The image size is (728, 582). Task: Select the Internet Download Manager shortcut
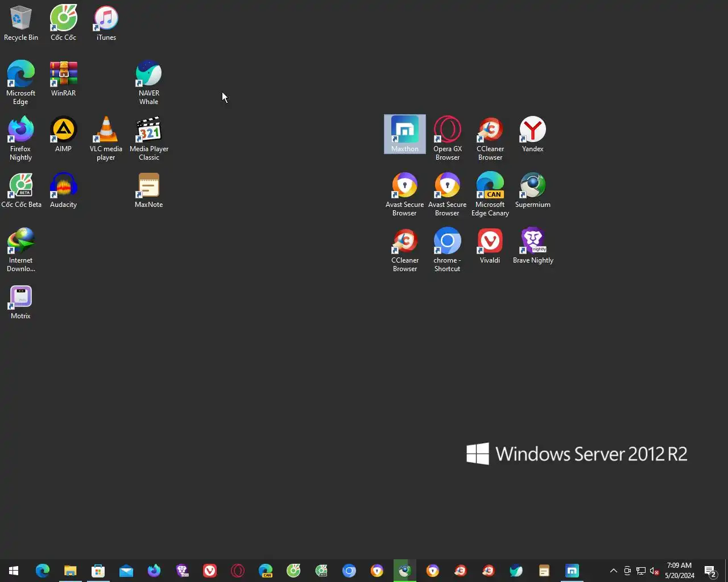click(21, 250)
